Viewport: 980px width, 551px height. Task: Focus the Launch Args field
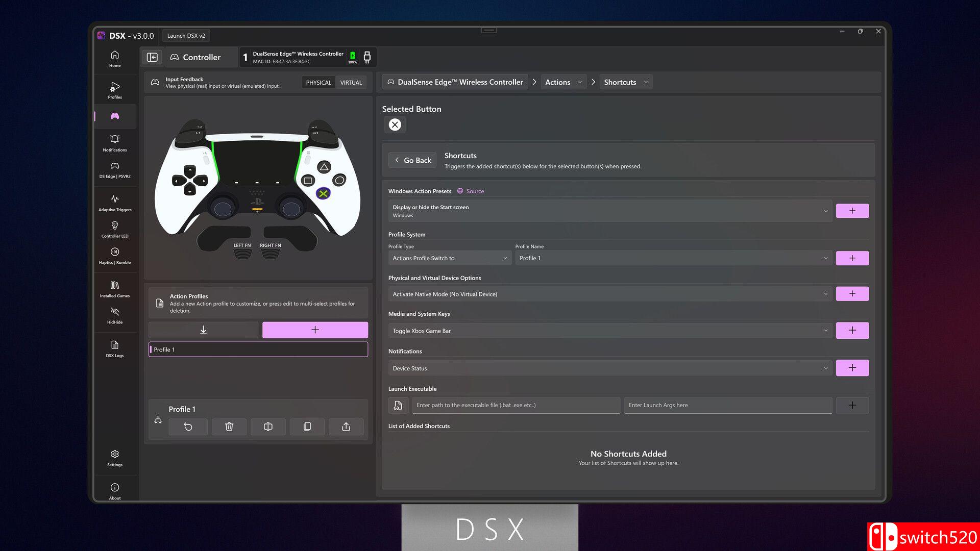[728, 405]
